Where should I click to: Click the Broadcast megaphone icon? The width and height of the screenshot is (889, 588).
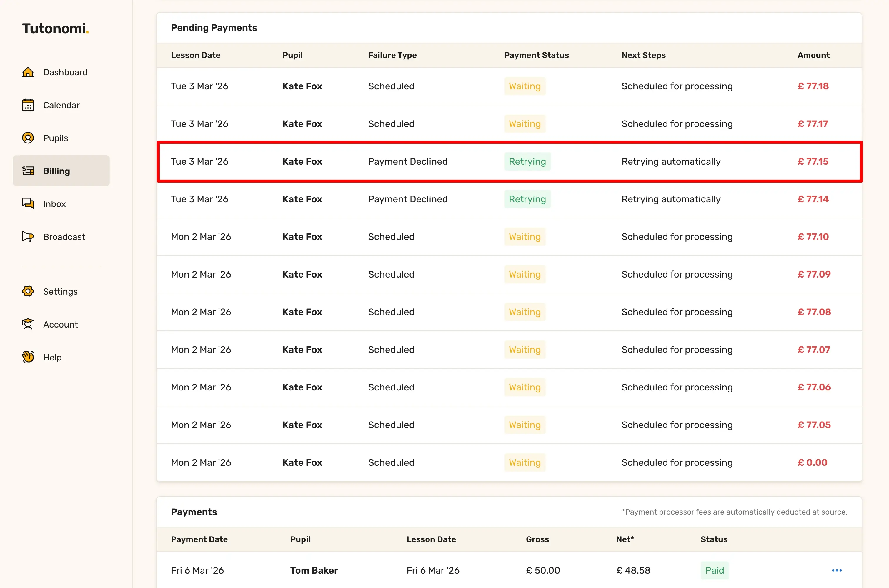tap(28, 237)
